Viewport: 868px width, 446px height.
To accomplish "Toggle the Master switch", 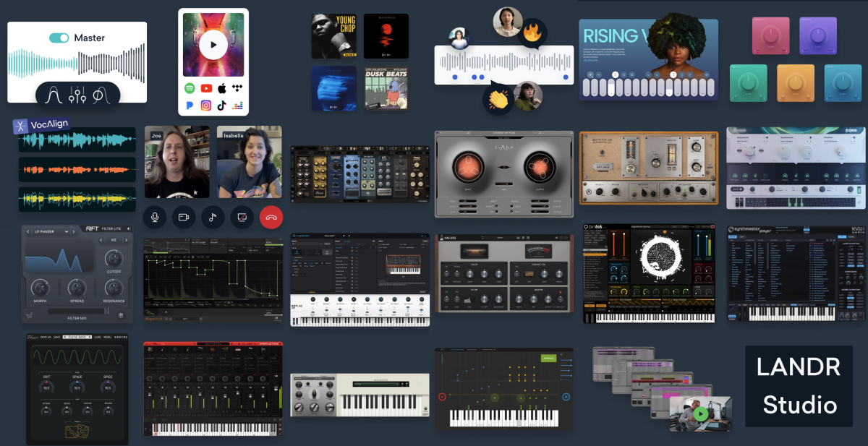I will [x=59, y=38].
